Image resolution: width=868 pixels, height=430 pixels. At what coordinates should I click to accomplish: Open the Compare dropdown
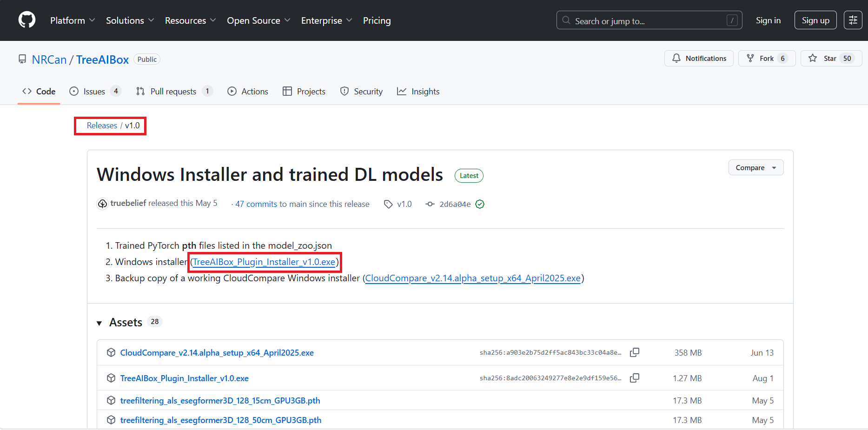756,167
